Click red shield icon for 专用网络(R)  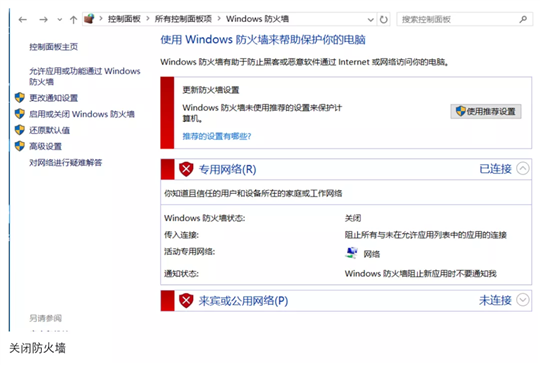point(186,169)
